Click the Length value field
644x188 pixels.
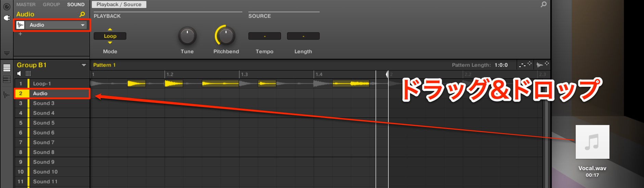pos(303,36)
